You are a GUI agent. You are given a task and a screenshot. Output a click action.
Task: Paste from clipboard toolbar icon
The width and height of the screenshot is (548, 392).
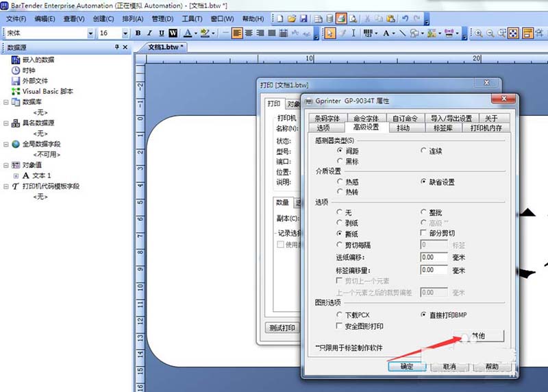coord(391,19)
